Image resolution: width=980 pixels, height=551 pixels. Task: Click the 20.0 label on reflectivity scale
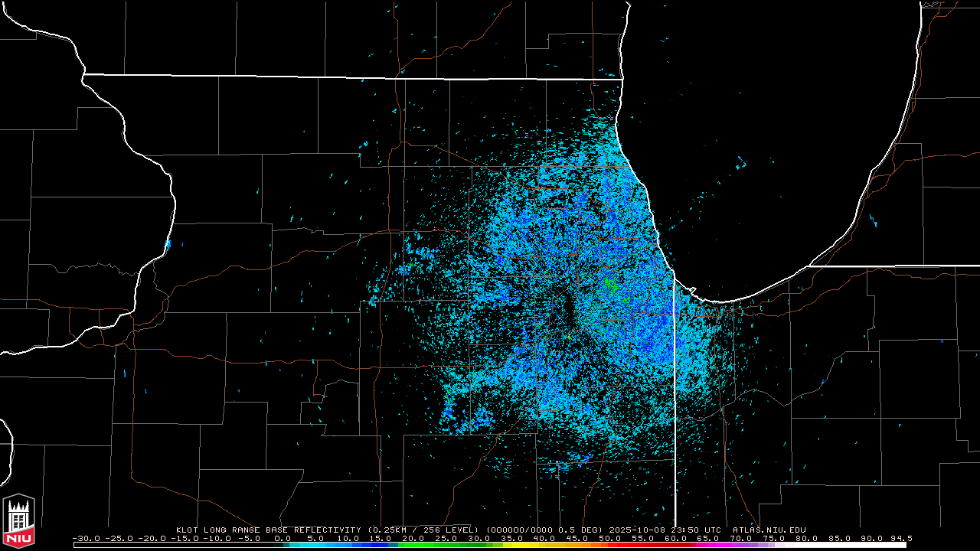click(x=413, y=538)
